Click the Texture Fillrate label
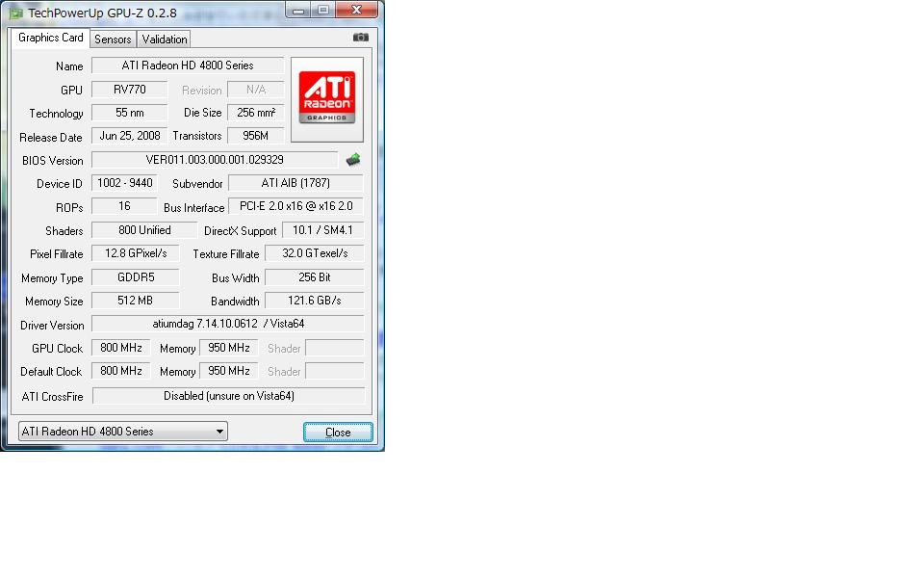The height and width of the screenshot is (578, 924). [225, 254]
